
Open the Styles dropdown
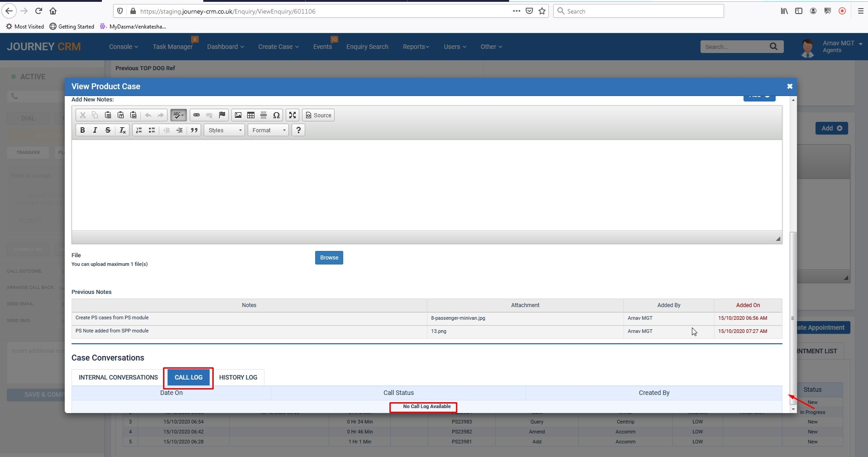click(225, 130)
